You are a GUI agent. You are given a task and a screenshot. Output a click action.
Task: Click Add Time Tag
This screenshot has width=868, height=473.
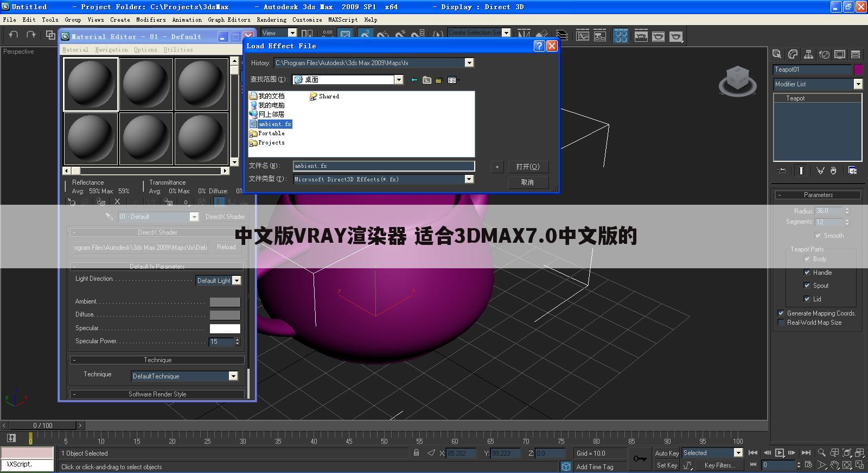click(x=595, y=466)
